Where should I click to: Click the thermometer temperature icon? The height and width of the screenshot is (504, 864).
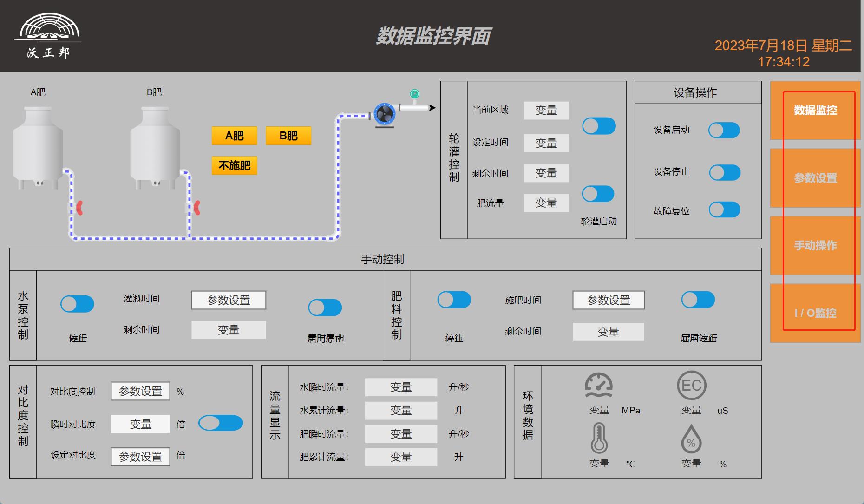click(599, 438)
